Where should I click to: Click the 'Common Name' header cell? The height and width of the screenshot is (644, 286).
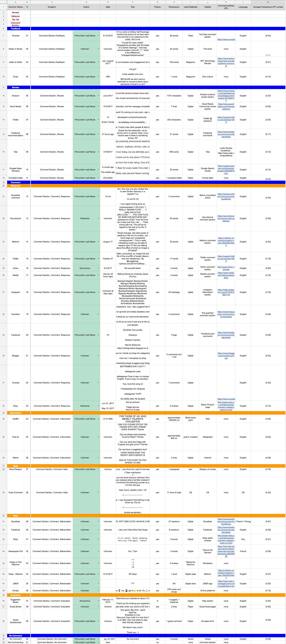click(15, 7)
